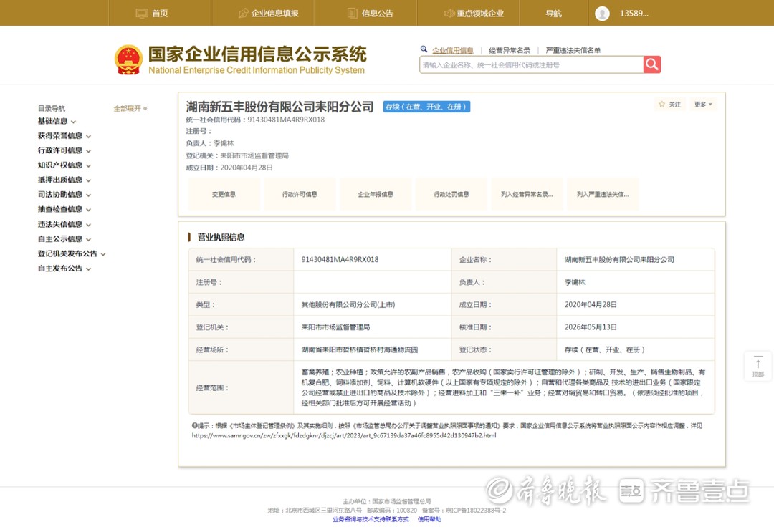Open the 使用帮助 footer link
774x532 pixels.
[x=429, y=519]
